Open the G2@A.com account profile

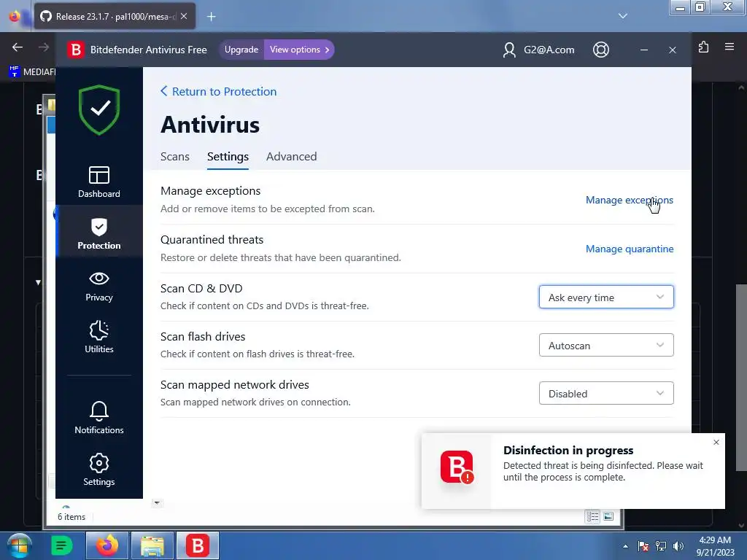tap(538, 50)
